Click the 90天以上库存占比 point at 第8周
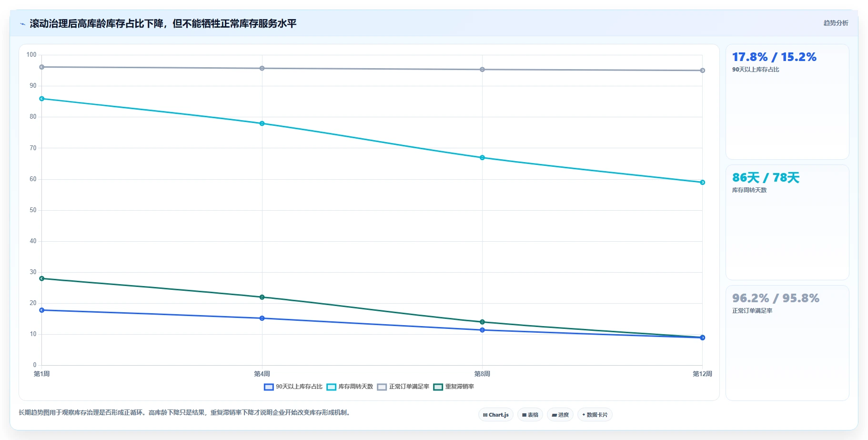868x440 pixels. (x=482, y=330)
